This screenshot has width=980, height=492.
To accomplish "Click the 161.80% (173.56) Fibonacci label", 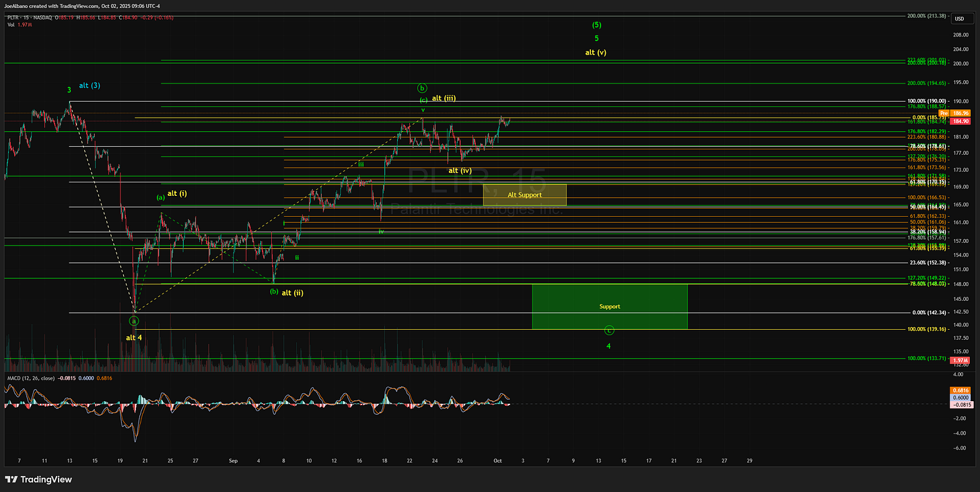I will point(927,167).
